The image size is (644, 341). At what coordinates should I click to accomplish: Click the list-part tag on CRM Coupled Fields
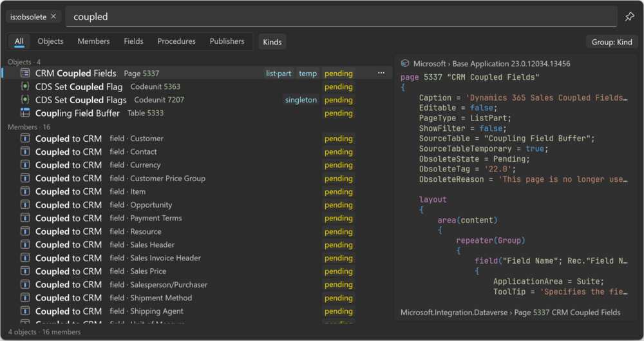(278, 73)
